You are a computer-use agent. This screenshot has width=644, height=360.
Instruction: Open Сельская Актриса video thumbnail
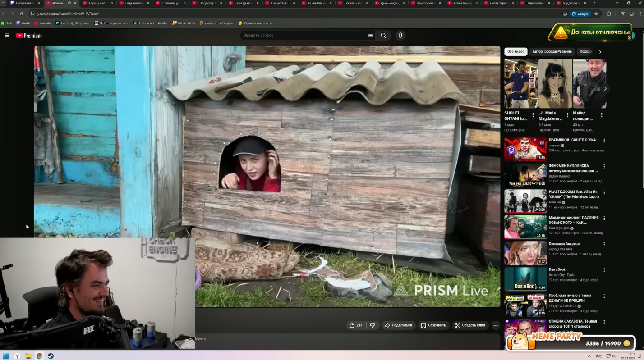point(525,253)
